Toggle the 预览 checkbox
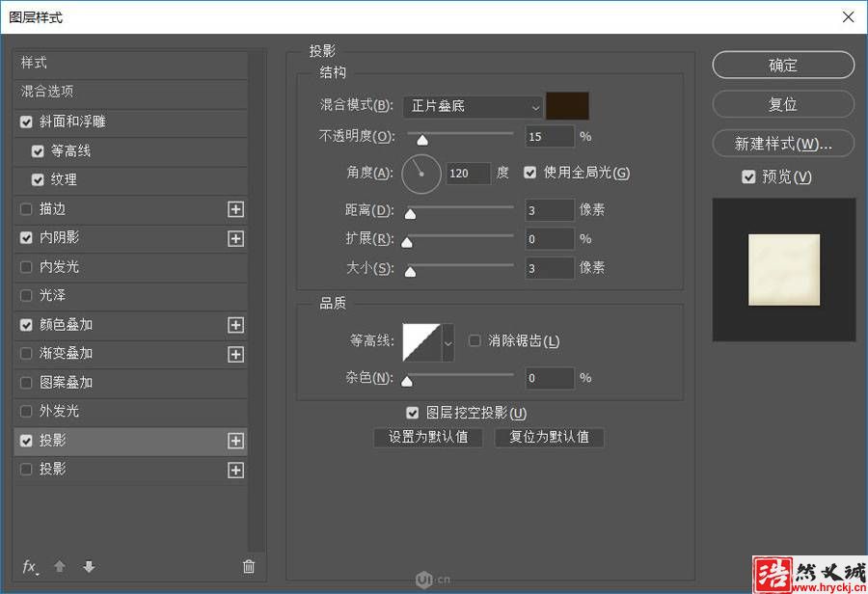The width and height of the screenshot is (868, 594). tap(748, 176)
